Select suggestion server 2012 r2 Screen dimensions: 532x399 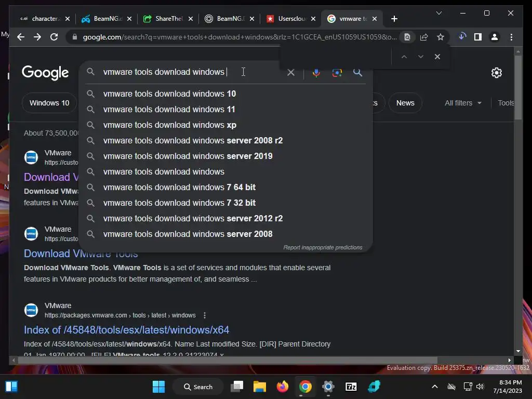point(225,219)
